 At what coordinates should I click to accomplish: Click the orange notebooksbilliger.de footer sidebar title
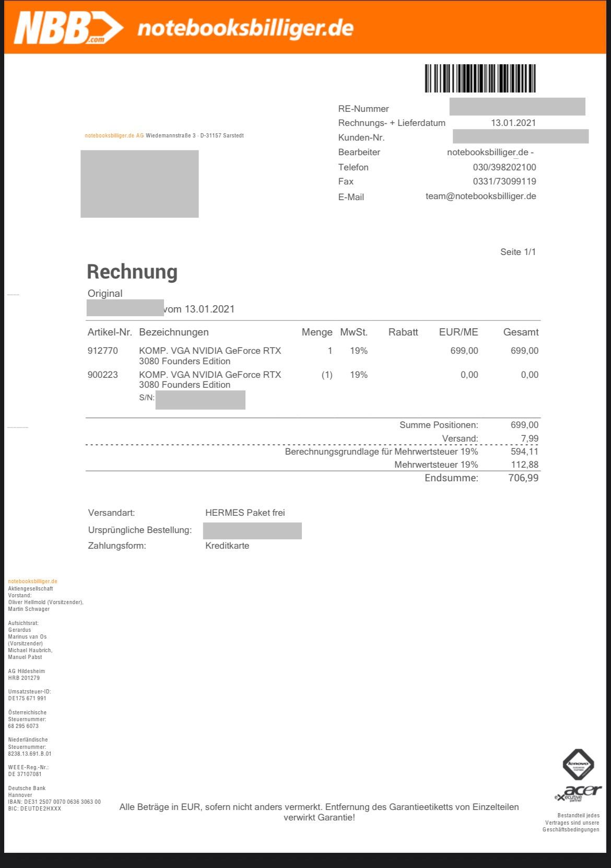point(32,581)
